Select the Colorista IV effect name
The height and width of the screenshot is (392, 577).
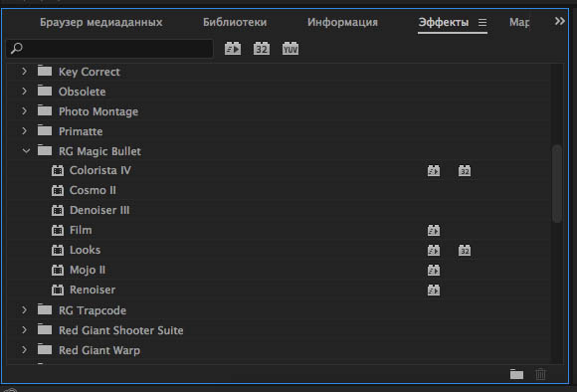[x=100, y=170]
